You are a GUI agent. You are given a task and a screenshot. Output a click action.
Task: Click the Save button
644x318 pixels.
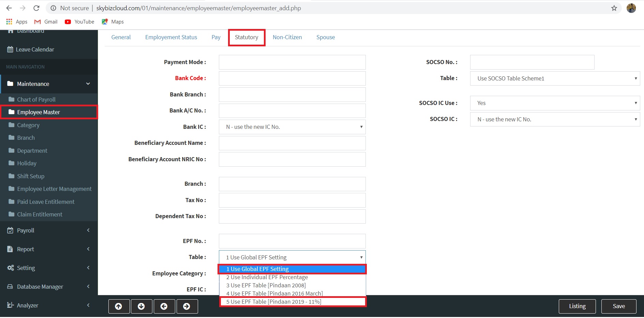point(618,306)
